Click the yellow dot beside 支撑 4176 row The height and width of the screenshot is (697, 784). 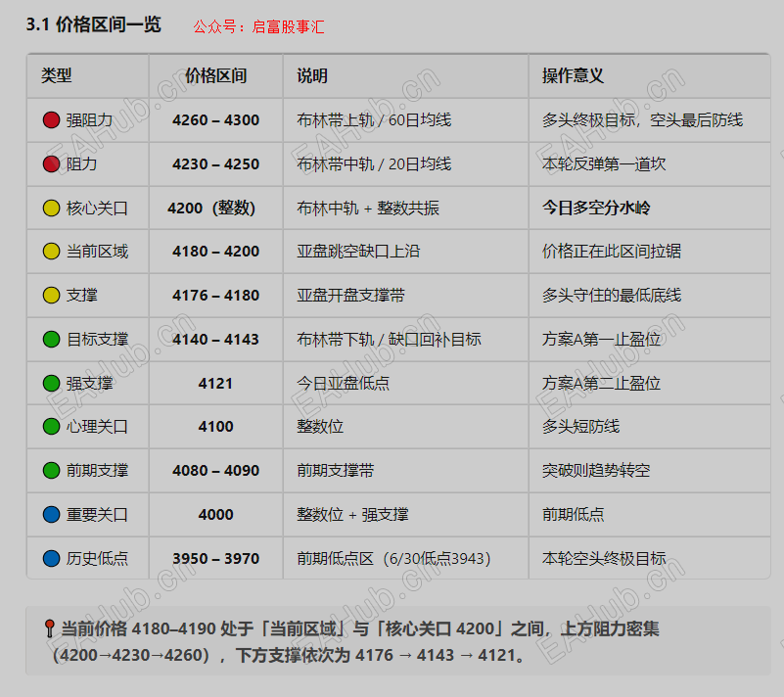pos(51,295)
